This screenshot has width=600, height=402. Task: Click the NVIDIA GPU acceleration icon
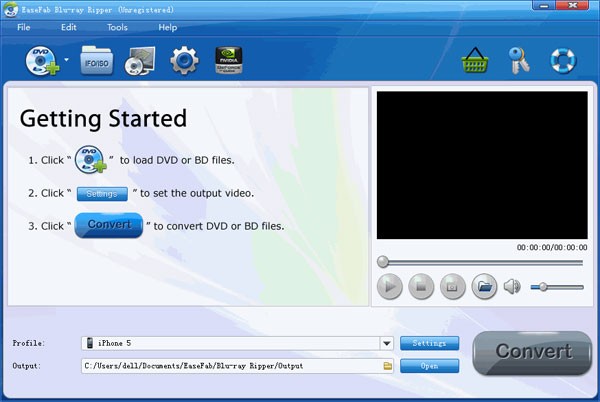click(229, 62)
